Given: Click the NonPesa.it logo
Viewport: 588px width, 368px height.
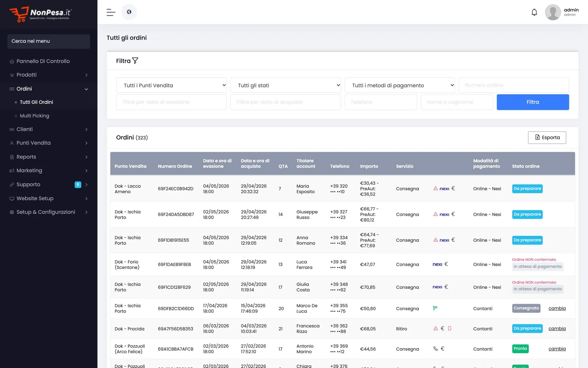Looking at the screenshot, I should 40,14.
